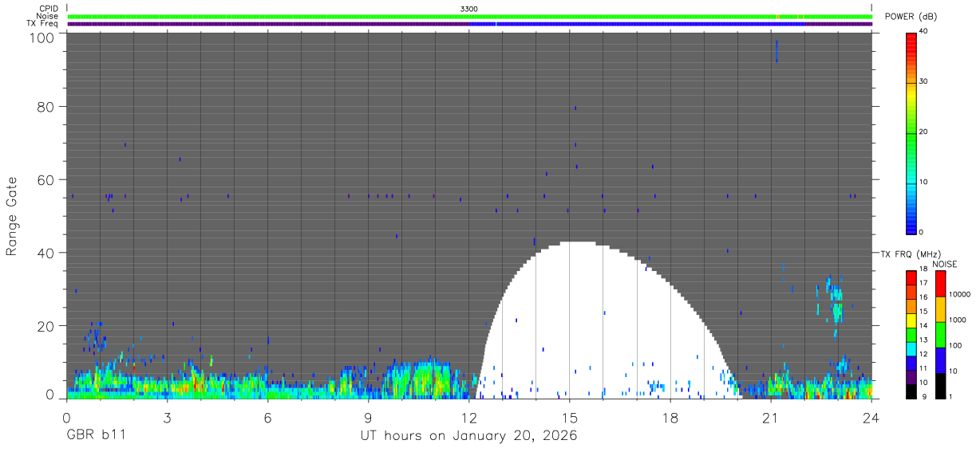Click the NOISE color bar
The width and height of the screenshot is (980, 452).
pos(940,333)
